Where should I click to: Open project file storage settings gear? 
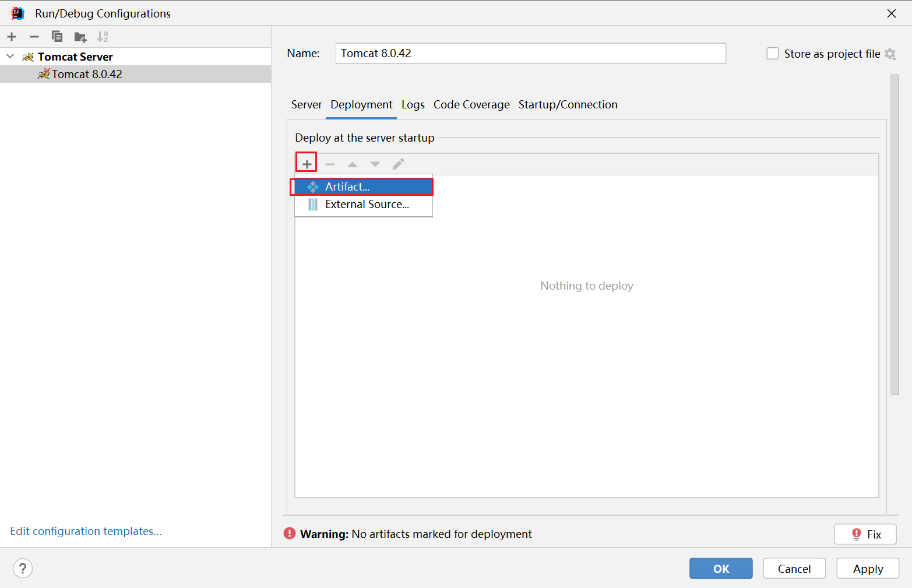tap(890, 54)
